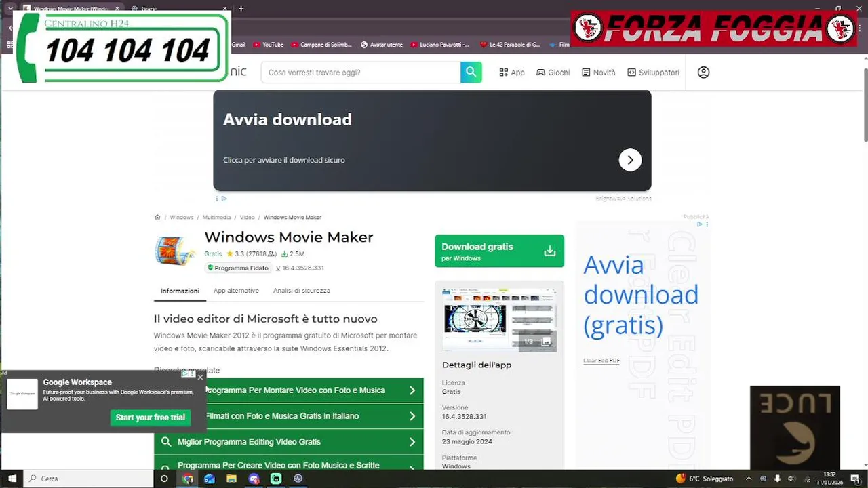Select the Informazioni tab
This screenshot has height=488, width=868.
coord(180,291)
